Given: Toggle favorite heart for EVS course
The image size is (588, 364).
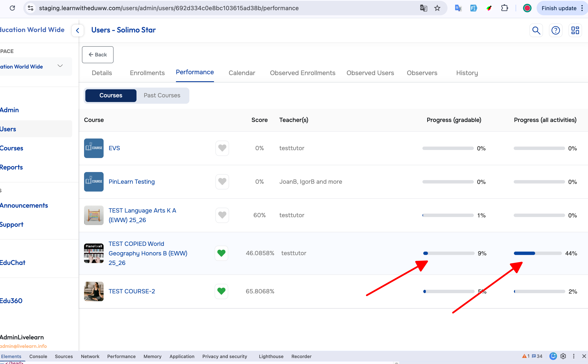Looking at the screenshot, I should coord(222,148).
